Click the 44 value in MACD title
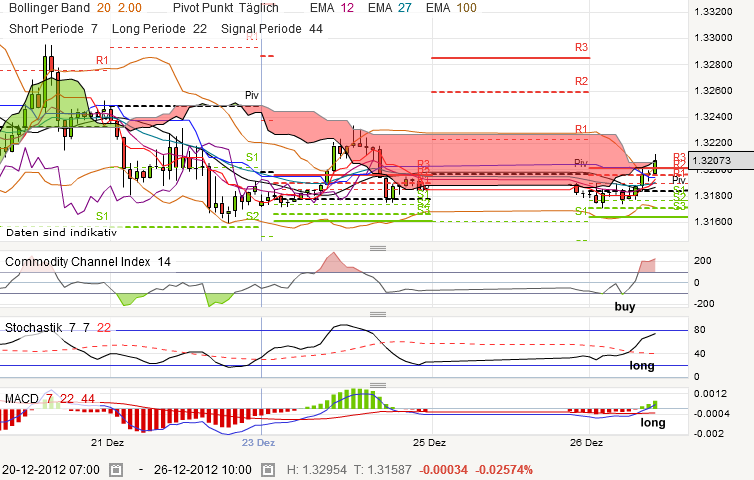 point(88,399)
